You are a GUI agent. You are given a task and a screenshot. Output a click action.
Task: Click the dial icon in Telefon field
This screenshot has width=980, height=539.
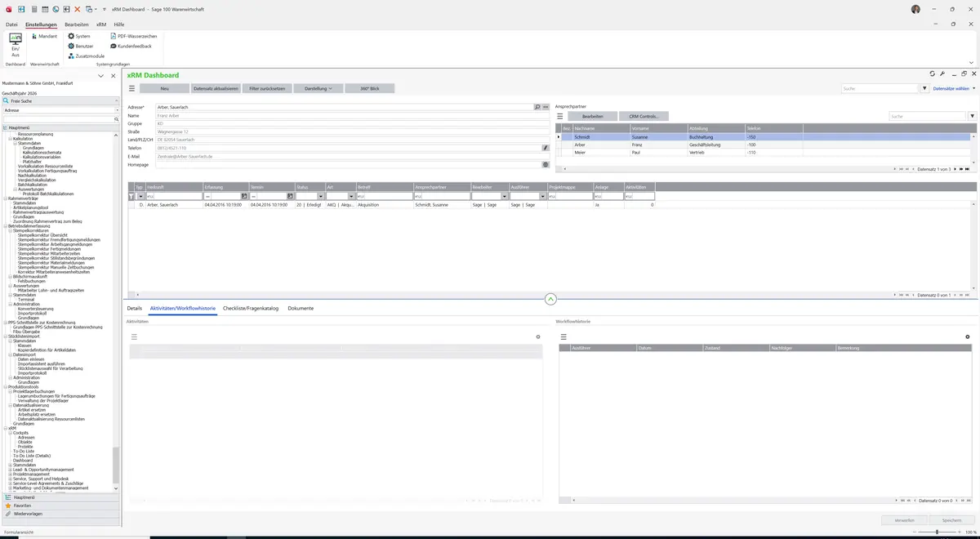[546, 148]
